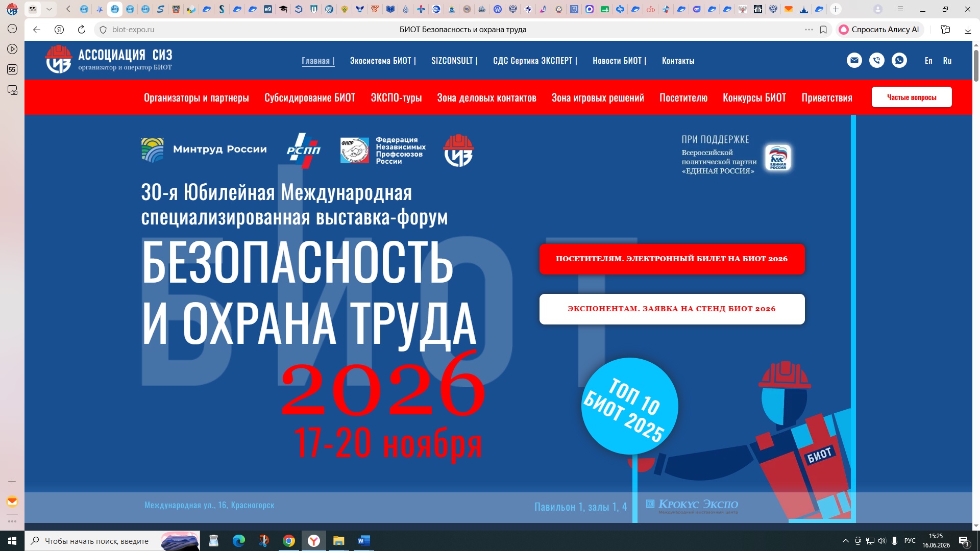Open the Главная menu item

pyautogui.click(x=318, y=61)
